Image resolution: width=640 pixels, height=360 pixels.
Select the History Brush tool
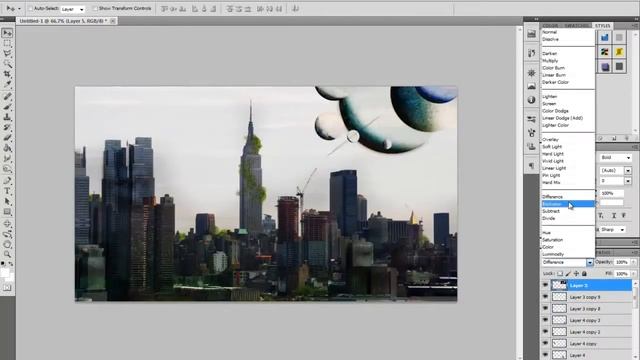pos(7,127)
